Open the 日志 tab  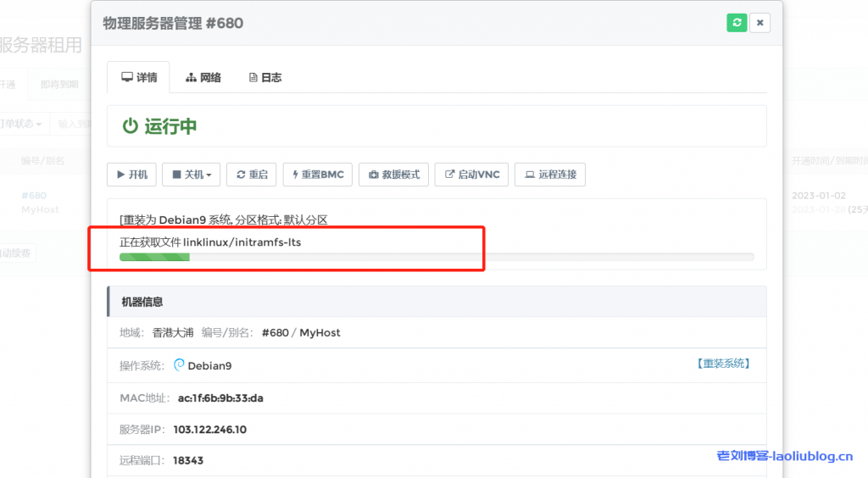click(x=264, y=77)
